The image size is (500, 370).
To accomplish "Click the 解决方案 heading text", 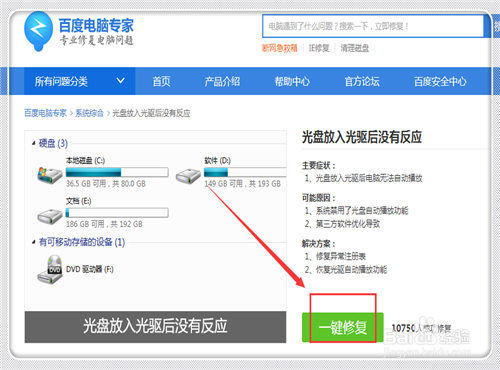I will tap(319, 244).
